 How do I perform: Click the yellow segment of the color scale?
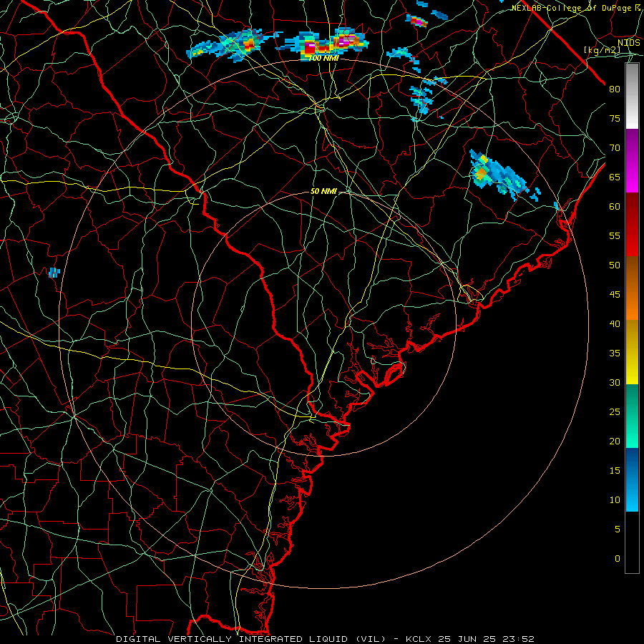point(632,352)
